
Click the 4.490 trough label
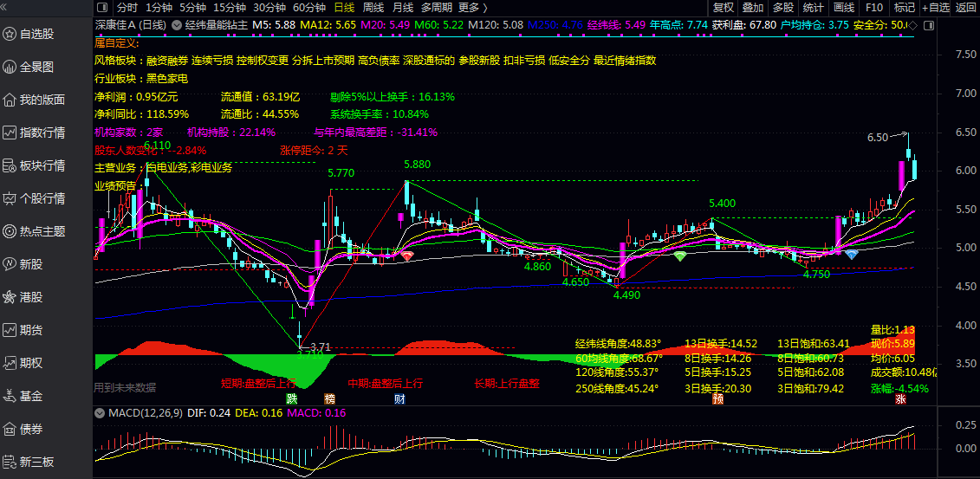coord(626,295)
